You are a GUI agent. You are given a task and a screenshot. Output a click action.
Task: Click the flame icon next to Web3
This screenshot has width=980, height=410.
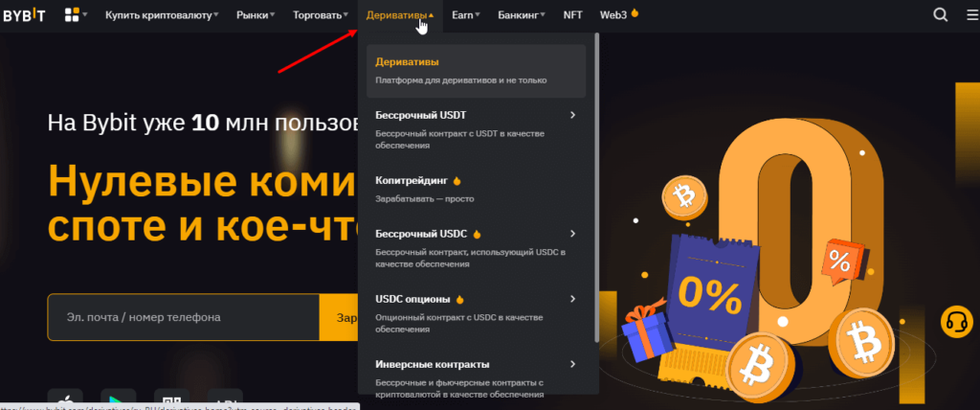pos(635,12)
